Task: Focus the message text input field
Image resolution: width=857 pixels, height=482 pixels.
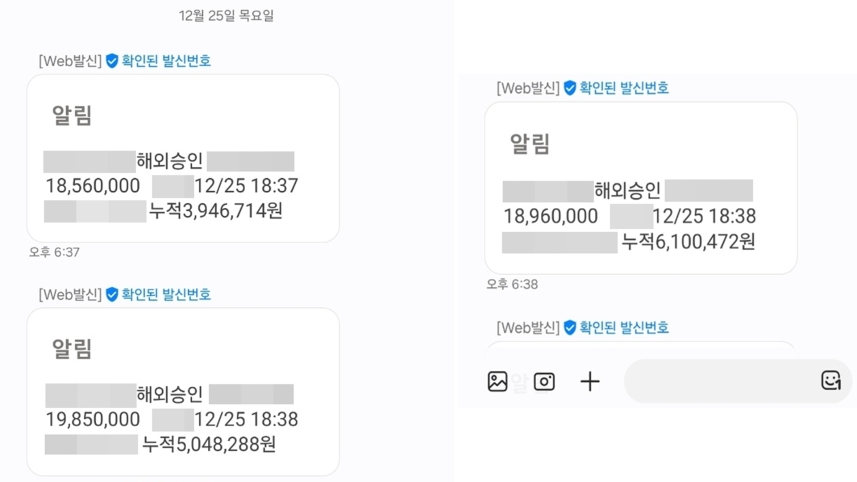Action: [x=720, y=381]
